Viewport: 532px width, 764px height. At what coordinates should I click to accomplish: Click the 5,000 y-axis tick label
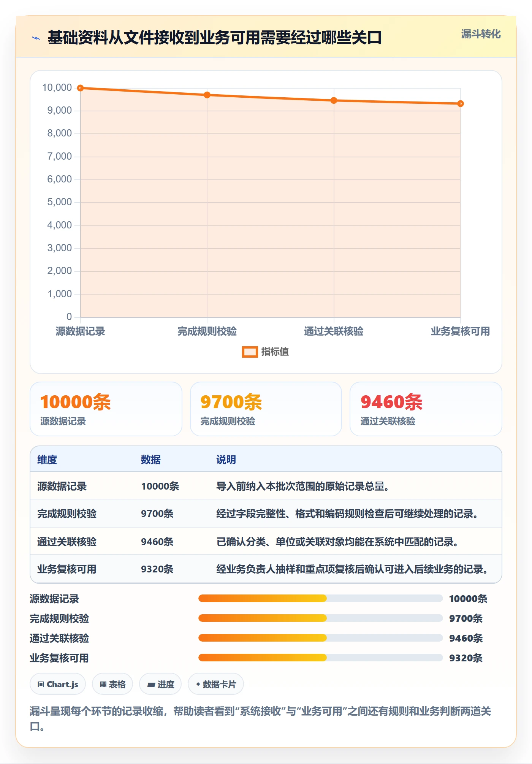[59, 202]
